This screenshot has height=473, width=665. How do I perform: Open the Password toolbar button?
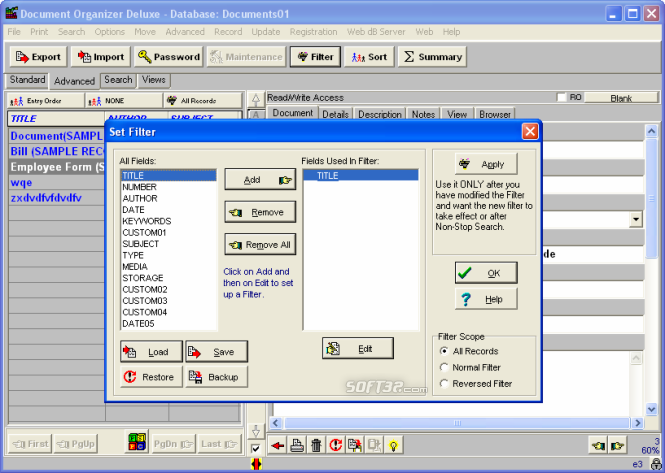pos(168,57)
